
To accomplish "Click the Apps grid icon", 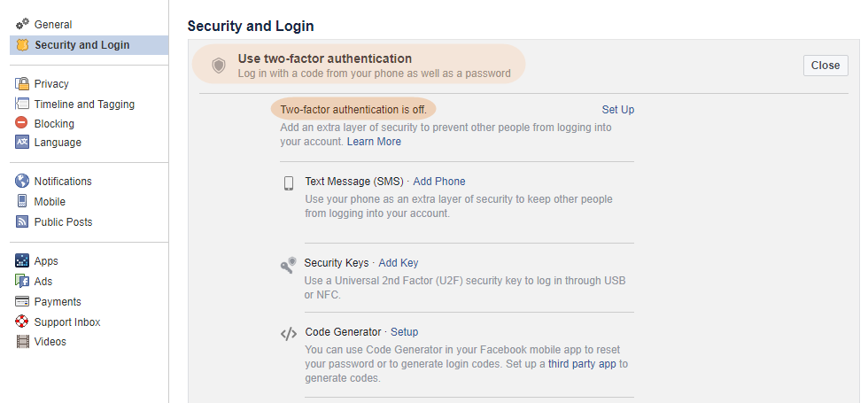I will tap(22, 260).
